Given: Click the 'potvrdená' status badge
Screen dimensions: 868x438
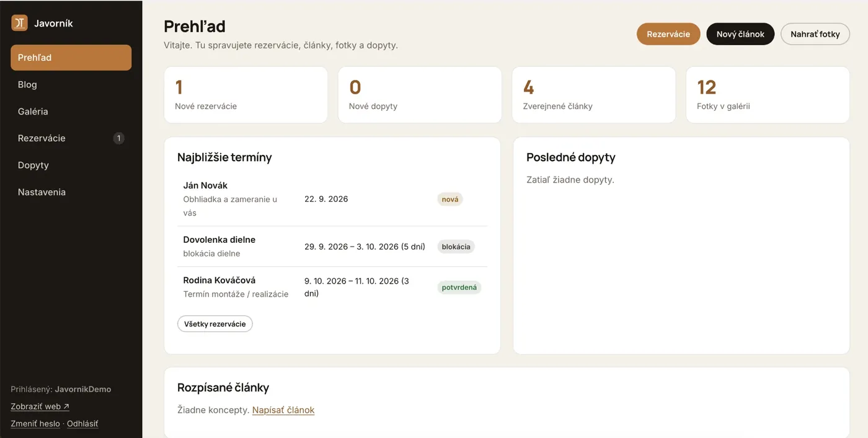Looking at the screenshot, I should tap(459, 287).
